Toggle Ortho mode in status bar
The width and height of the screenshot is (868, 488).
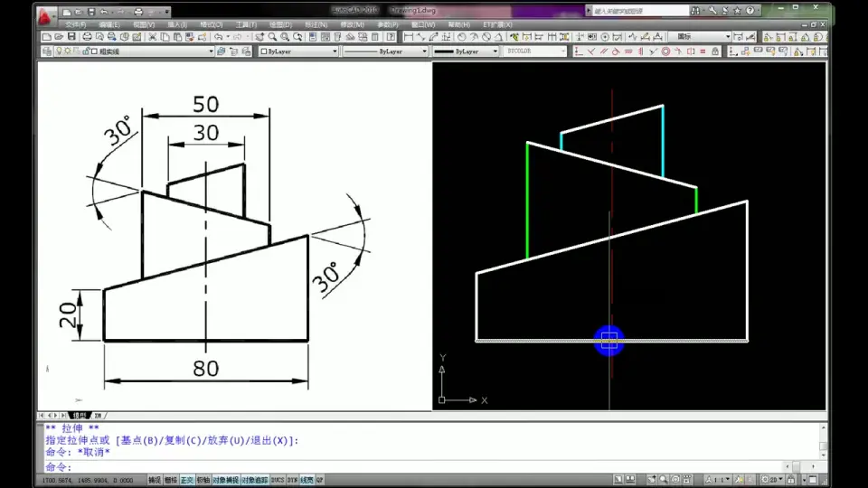pyautogui.click(x=187, y=480)
